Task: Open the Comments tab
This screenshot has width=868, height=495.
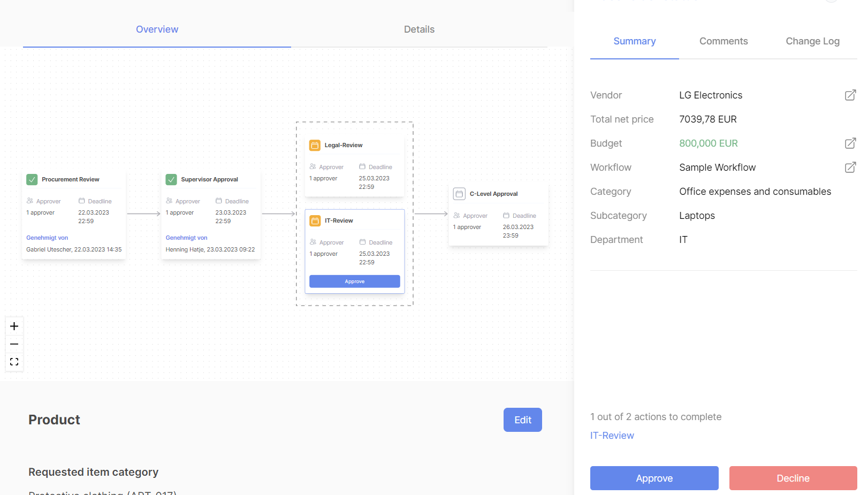Action: pyautogui.click(x=724, y=41)
